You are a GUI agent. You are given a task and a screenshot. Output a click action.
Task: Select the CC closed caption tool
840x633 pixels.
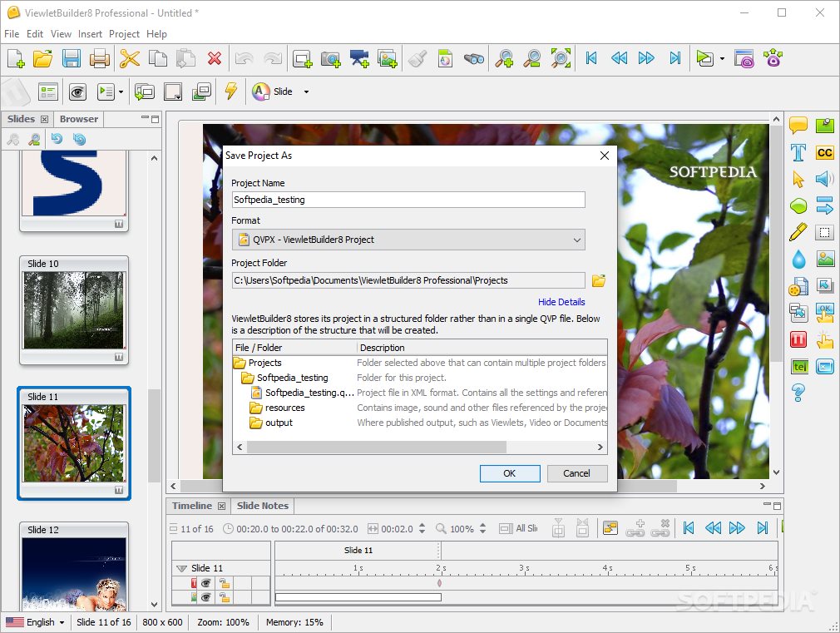[x=824, y=153]
